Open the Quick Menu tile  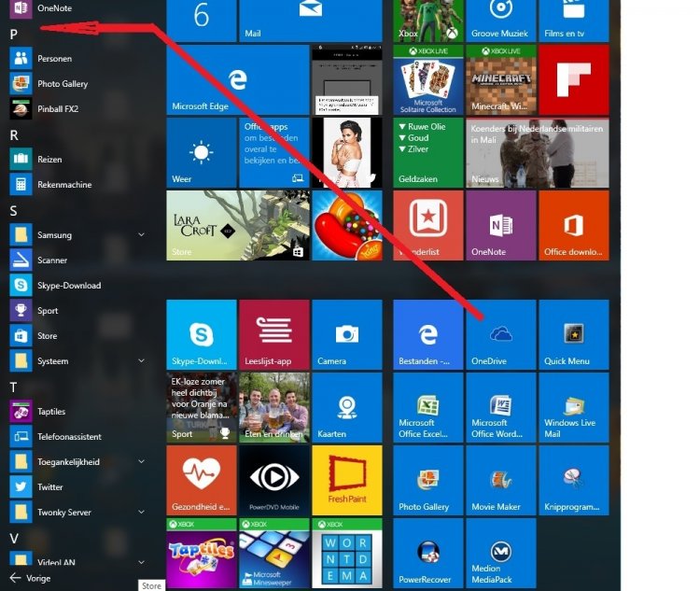(574, 334)
